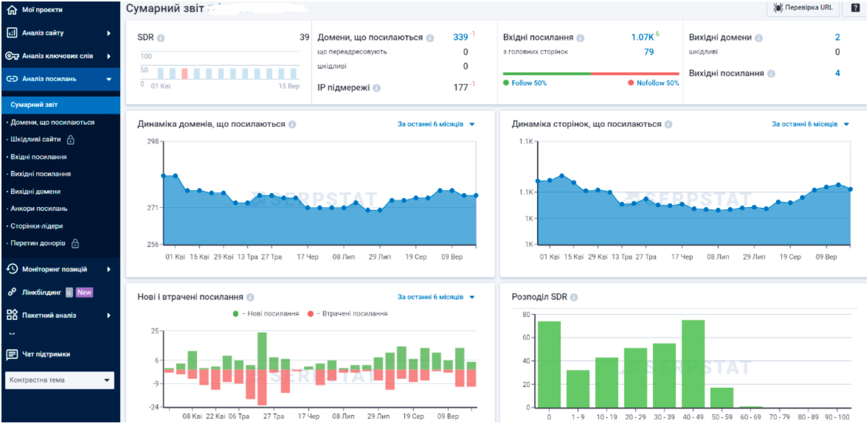
Task: Click the info icon next to Розподіл SDR
Action: click(x=574, y=297)
